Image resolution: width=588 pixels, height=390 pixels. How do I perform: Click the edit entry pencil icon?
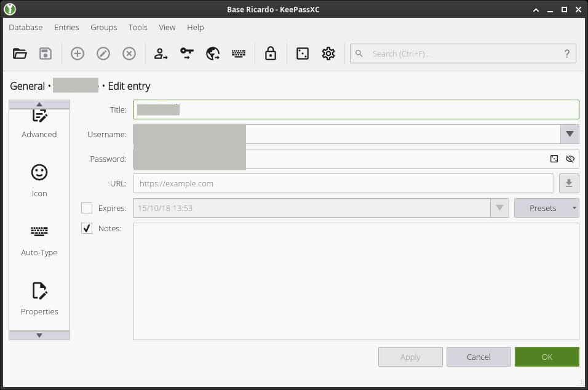(103, 54)
